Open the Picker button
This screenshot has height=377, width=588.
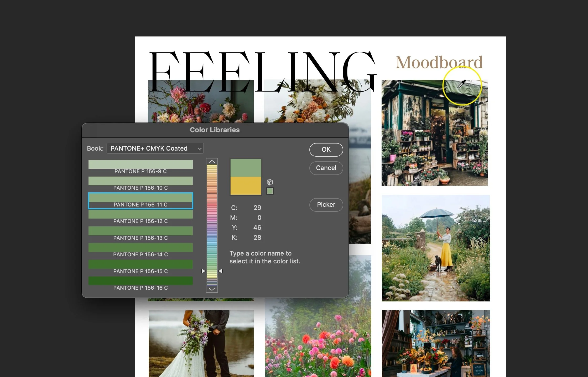click(326, 204)
